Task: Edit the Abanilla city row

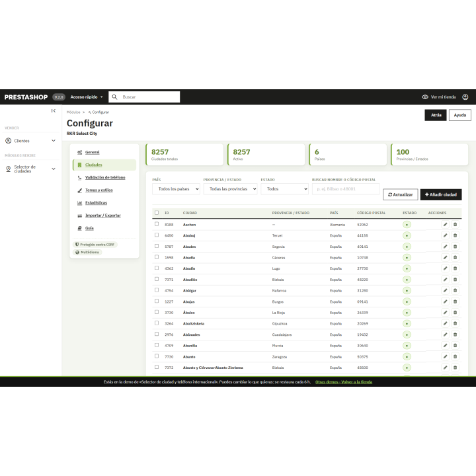Action: pos(445,346)
